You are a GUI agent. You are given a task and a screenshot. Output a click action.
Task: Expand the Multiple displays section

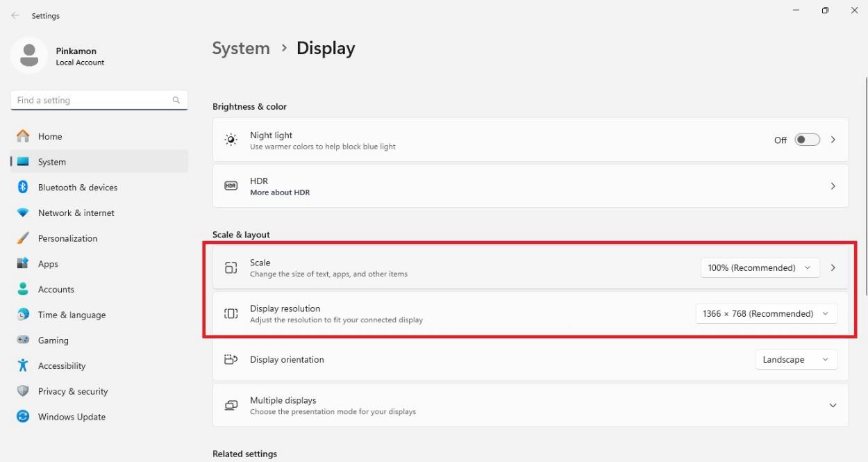833,405
